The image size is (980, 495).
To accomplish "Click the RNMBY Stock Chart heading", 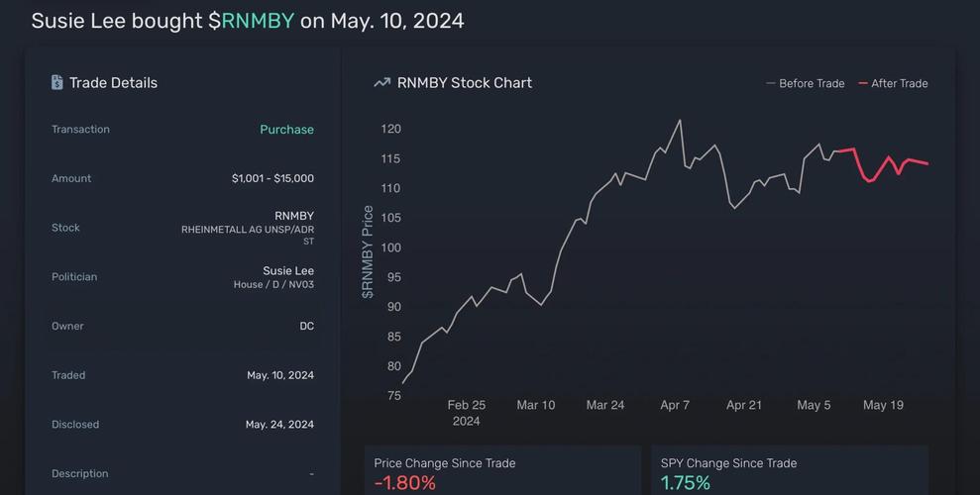I will [464, 83].
